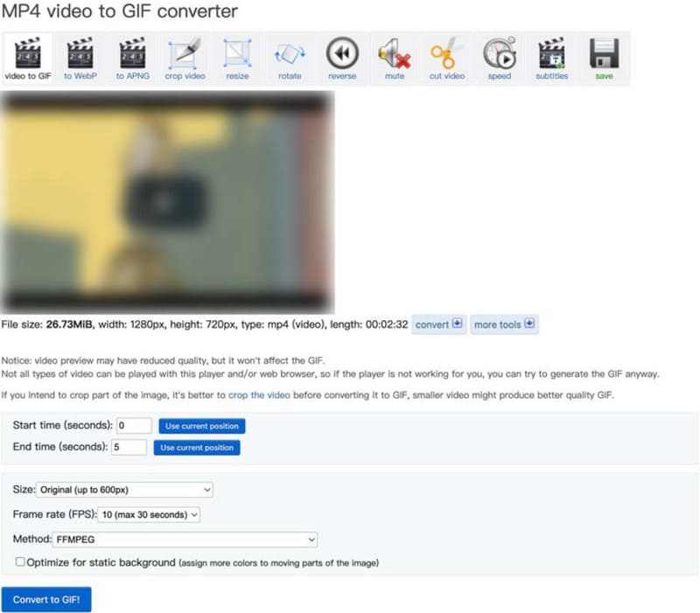Click the Start time input field

pyautogui.click(x=134, y=426)
